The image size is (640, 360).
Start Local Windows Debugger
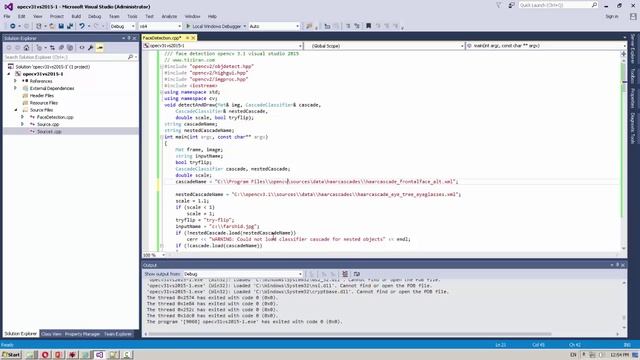tap(213, 26)
